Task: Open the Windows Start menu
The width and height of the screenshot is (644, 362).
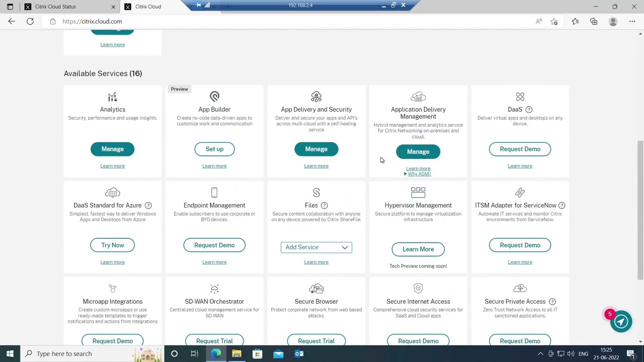Action: pyautogui.click(x=10, y=354)
